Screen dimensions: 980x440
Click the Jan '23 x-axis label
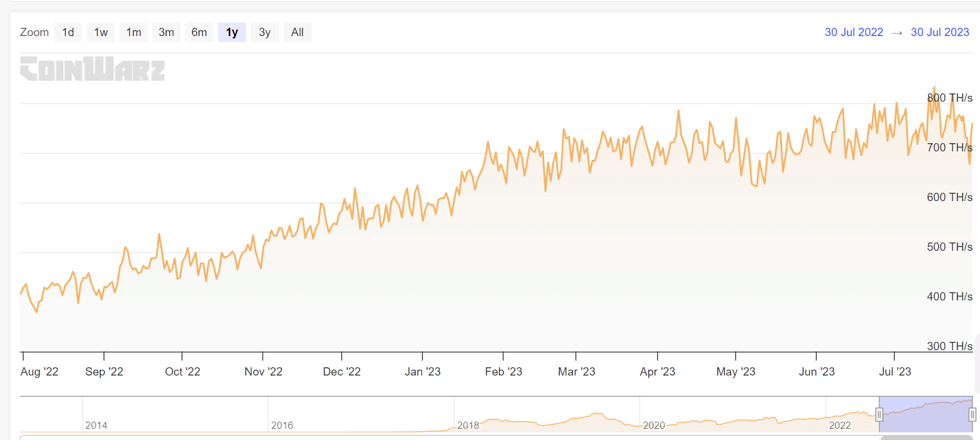coord(422,371)
